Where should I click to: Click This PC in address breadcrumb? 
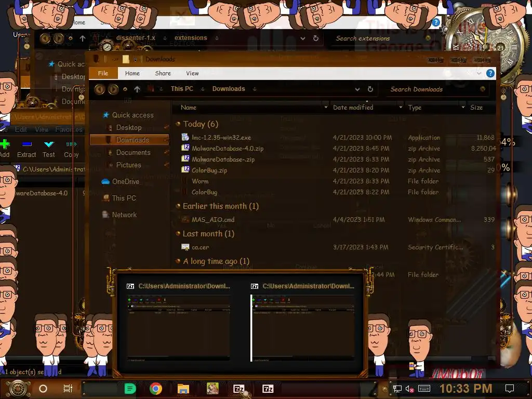182,89
